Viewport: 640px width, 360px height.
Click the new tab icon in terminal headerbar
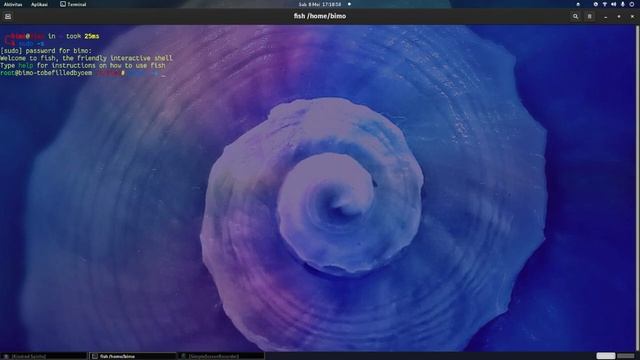8,16
